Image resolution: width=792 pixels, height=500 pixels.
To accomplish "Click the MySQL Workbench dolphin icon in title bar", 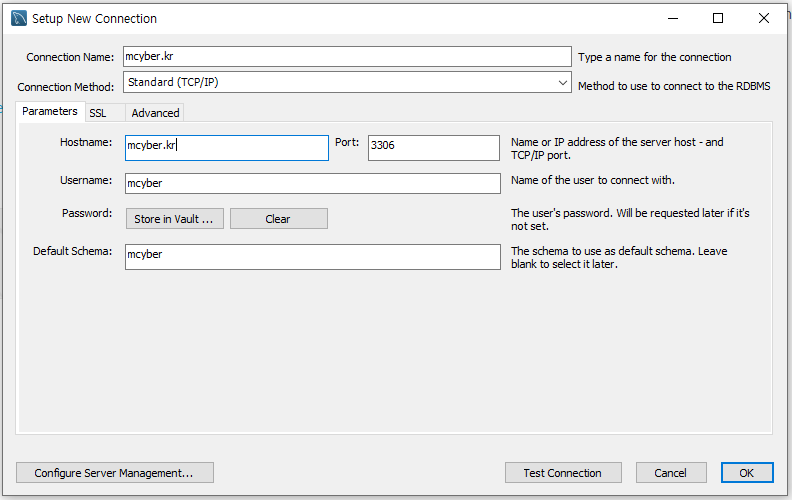I will click(x=19, y=18).
